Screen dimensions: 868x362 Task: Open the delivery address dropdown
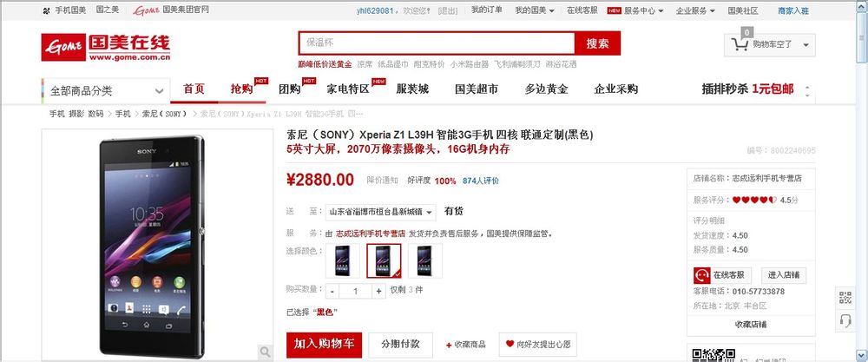(x=381, y=212)
